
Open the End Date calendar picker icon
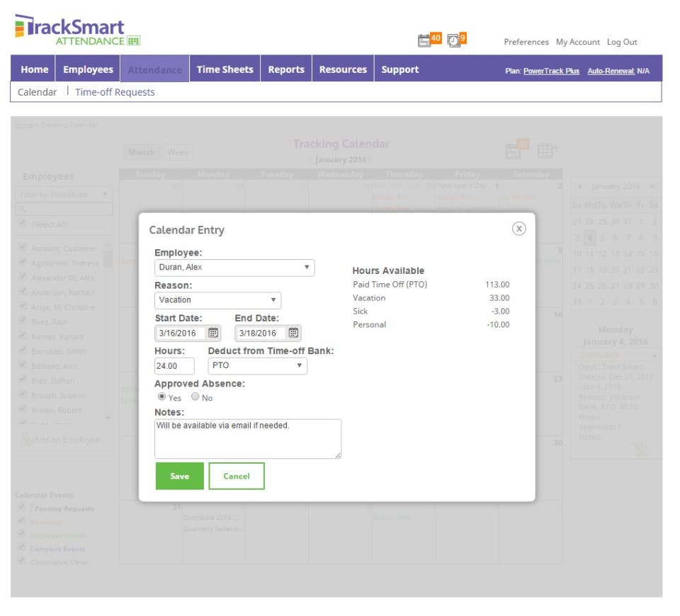(x=295, y=333)
